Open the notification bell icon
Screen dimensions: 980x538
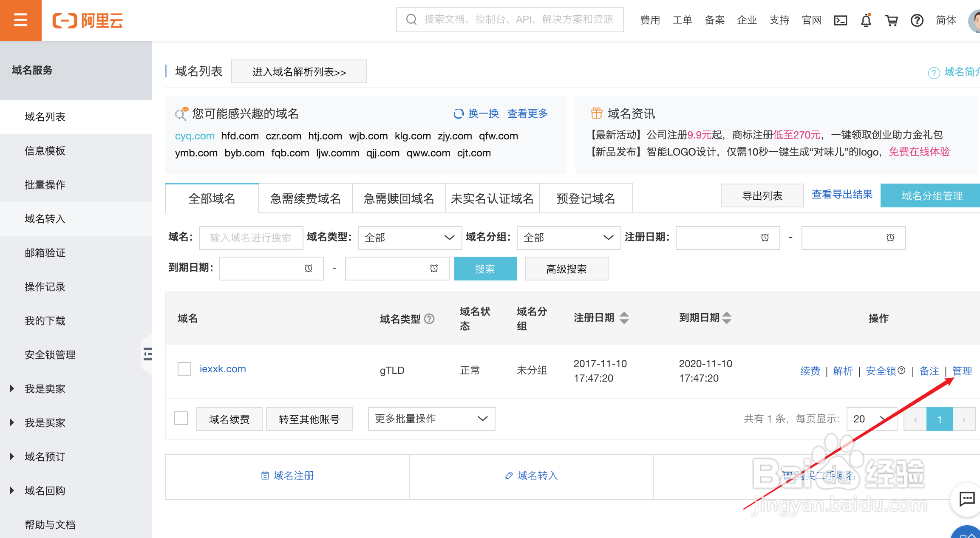[866, 20]
